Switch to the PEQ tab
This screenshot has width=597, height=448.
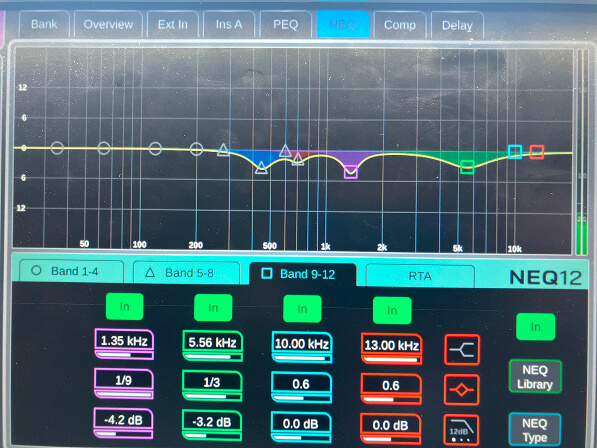[x=286, y=25]
